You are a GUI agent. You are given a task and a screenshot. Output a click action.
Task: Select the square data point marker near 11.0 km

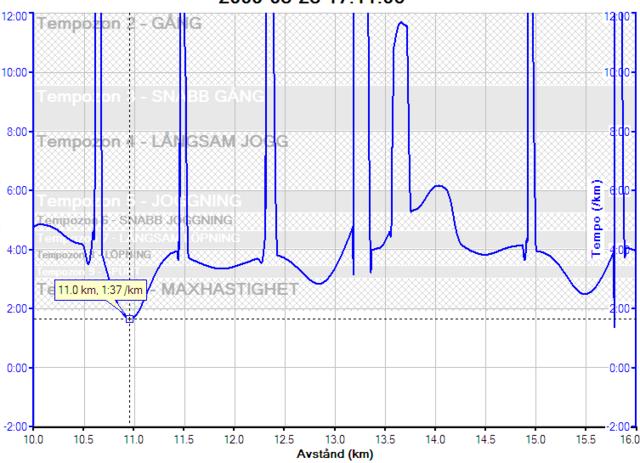[x=130, y=319]
